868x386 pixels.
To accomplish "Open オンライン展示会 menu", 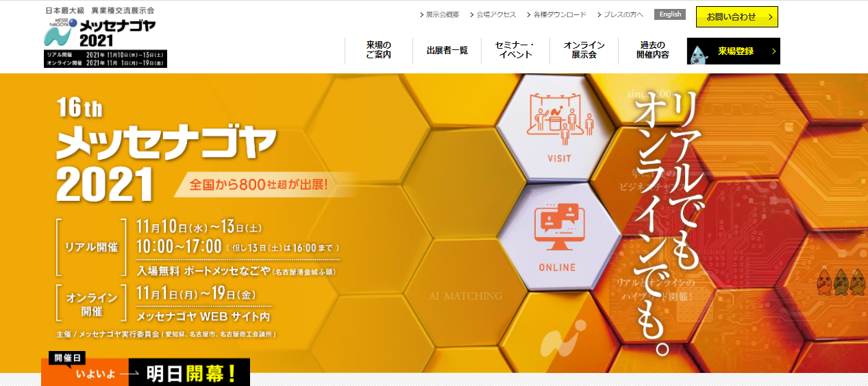I will [584, 50].
